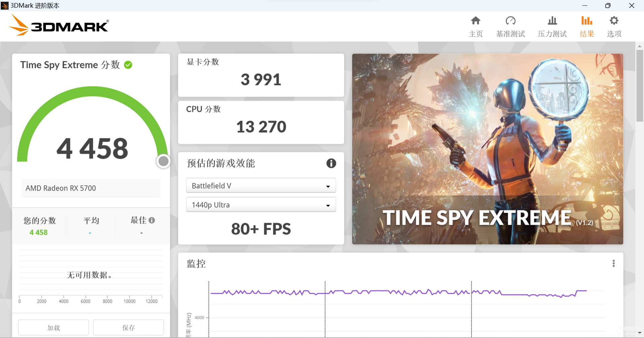Click the 基准测试 tab label
Image resolution: width=644 pixels, height=338 pixels.
click(x=511, y=34)
